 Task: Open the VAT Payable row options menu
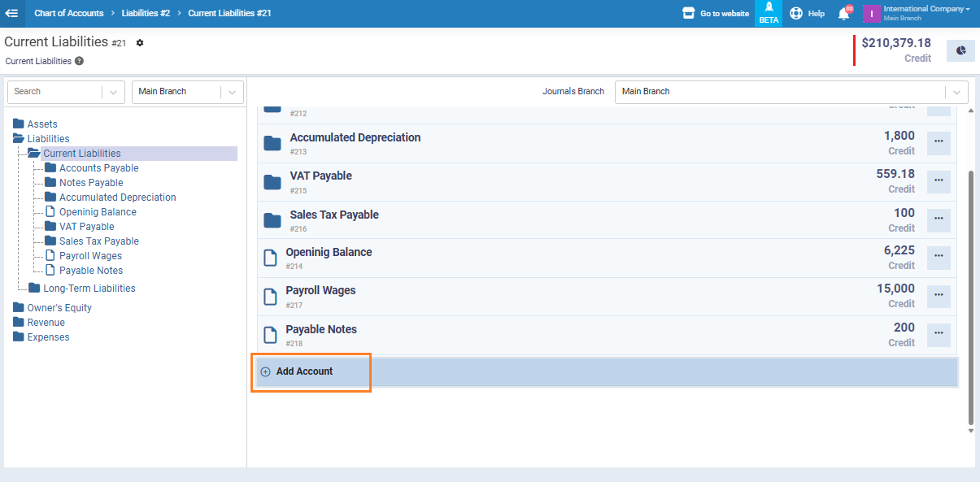point(939,181)
